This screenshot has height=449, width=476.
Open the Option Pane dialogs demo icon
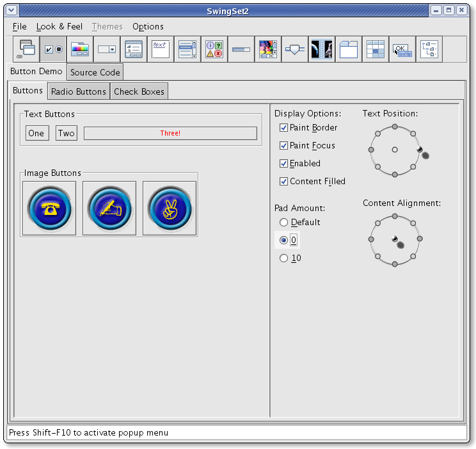[214, 49]
